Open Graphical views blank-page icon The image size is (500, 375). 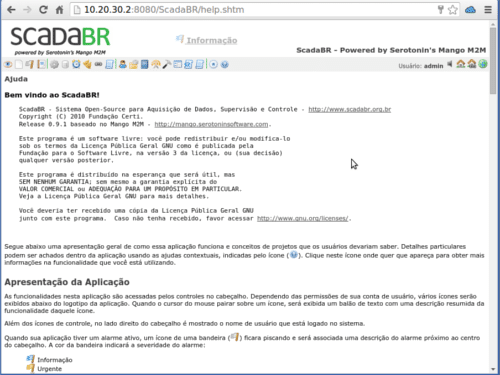(x=19, y=64)
